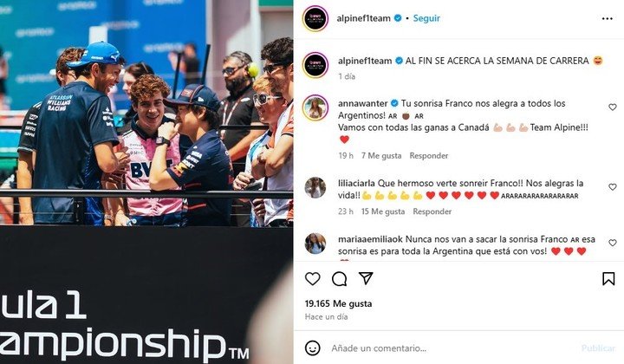
Task: Like liliaciarla's comment with small heart
Action: pyautogui.click(x=613, y=187)
